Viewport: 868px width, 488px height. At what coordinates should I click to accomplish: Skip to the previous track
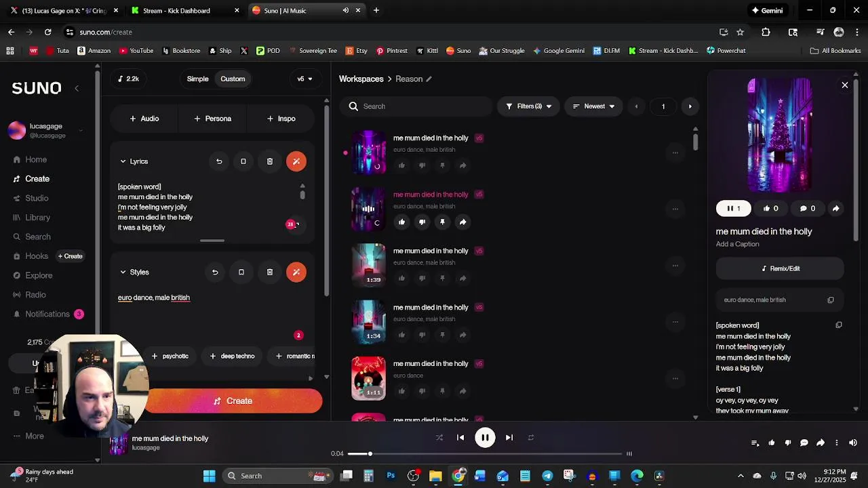tap(460, 438)
